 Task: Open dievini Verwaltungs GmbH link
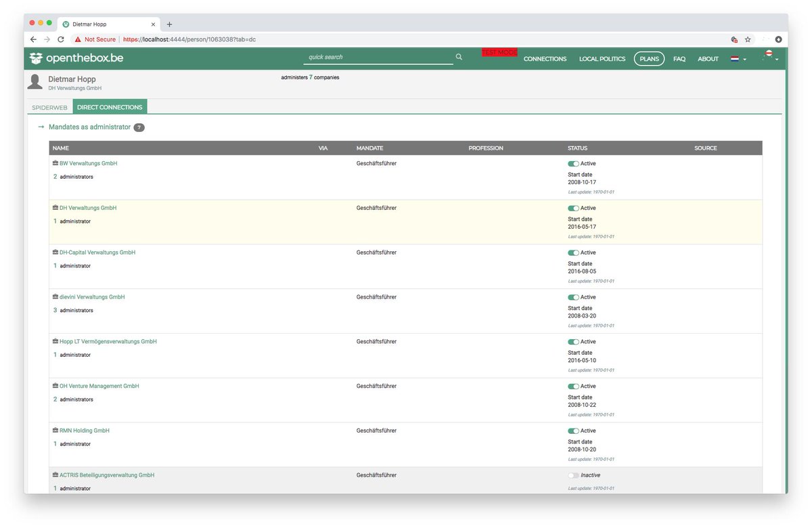tap(92, 297)
